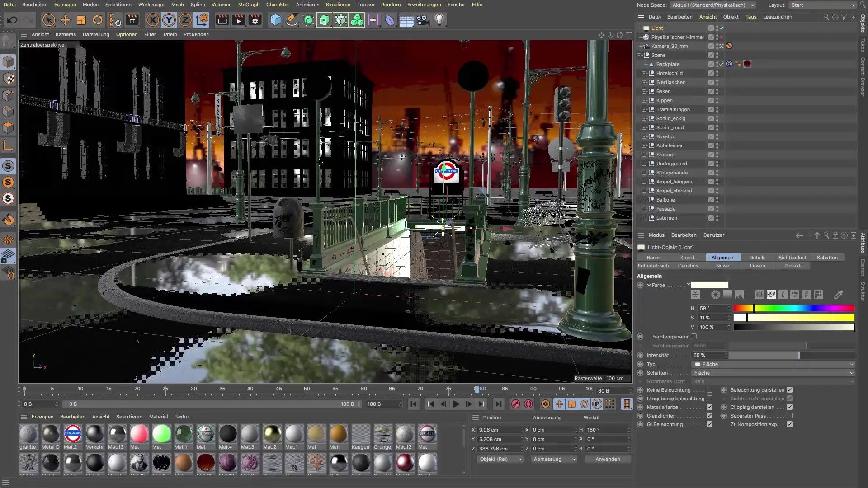This screenshot has width=868, height=488.
Task: Click the world coordinate system icon
Action: (x=202, y=20)
